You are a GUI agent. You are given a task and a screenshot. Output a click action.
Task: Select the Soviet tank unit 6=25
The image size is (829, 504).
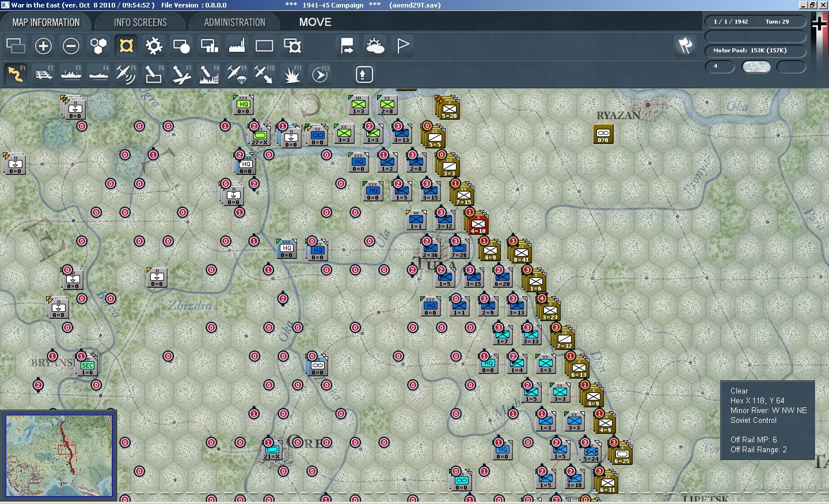point(622,453)
